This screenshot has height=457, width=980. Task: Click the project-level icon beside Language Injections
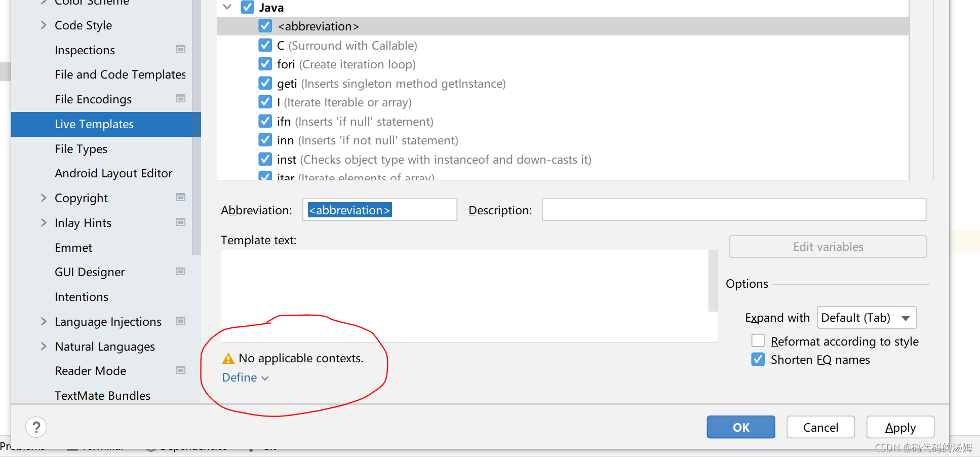[x=181, y=321]
